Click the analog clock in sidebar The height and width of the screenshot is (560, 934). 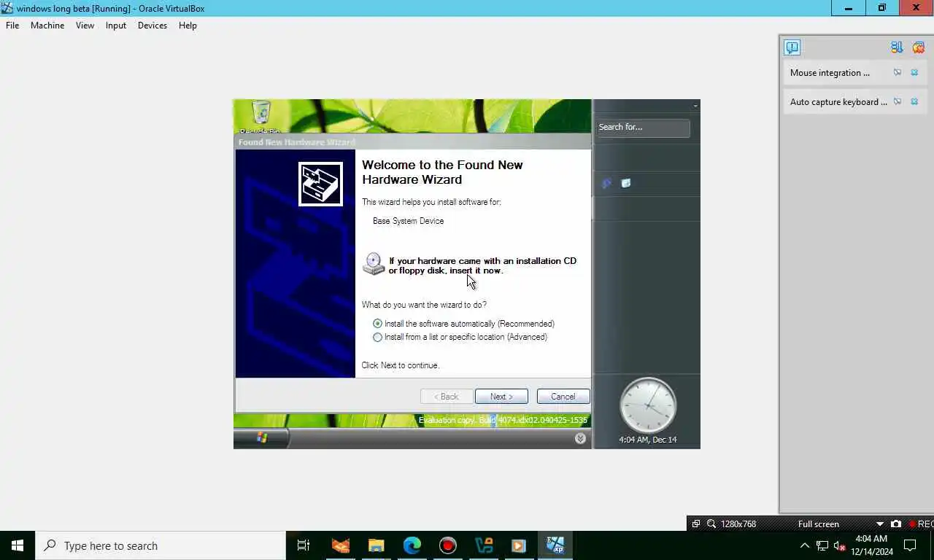[648, 405]
